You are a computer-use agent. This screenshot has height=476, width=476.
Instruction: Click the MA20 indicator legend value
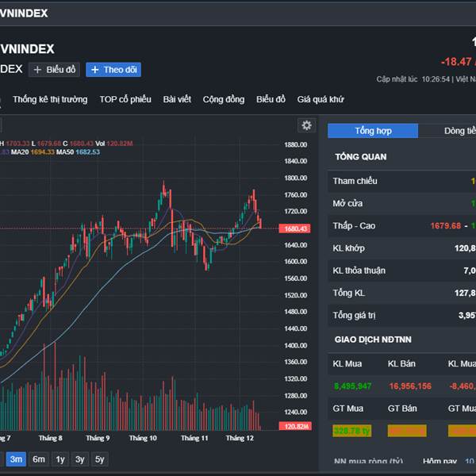coord(43,152)
